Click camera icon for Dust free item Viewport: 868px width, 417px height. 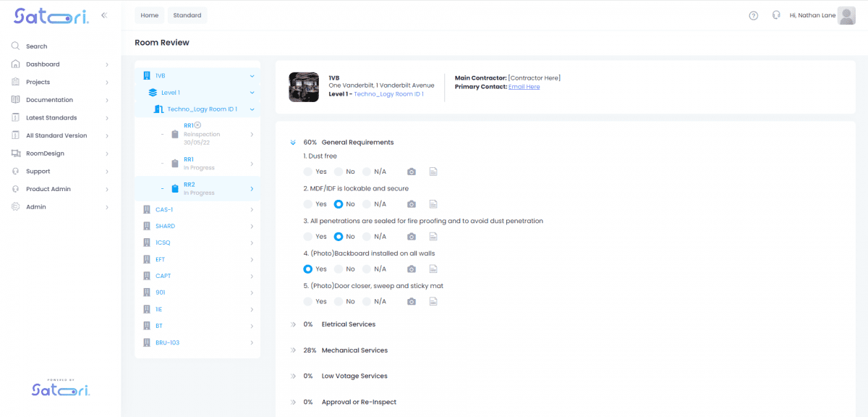412,172
